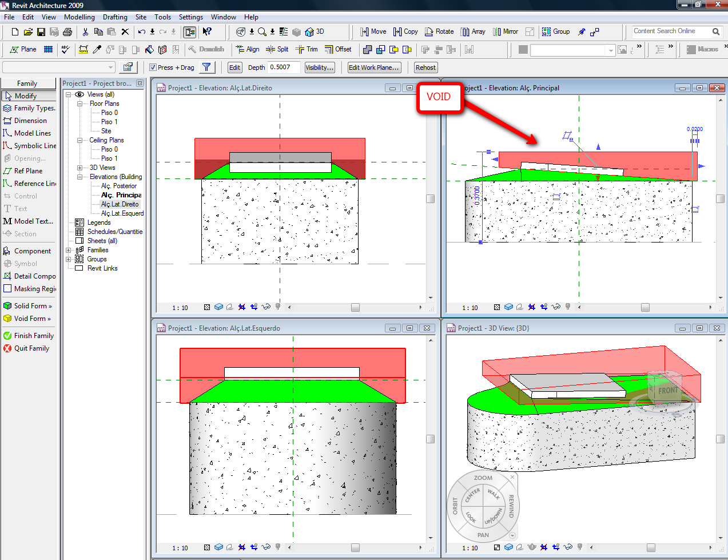Click the Visibility... button
The image size is (728, 560).
(x=320, y=67)
